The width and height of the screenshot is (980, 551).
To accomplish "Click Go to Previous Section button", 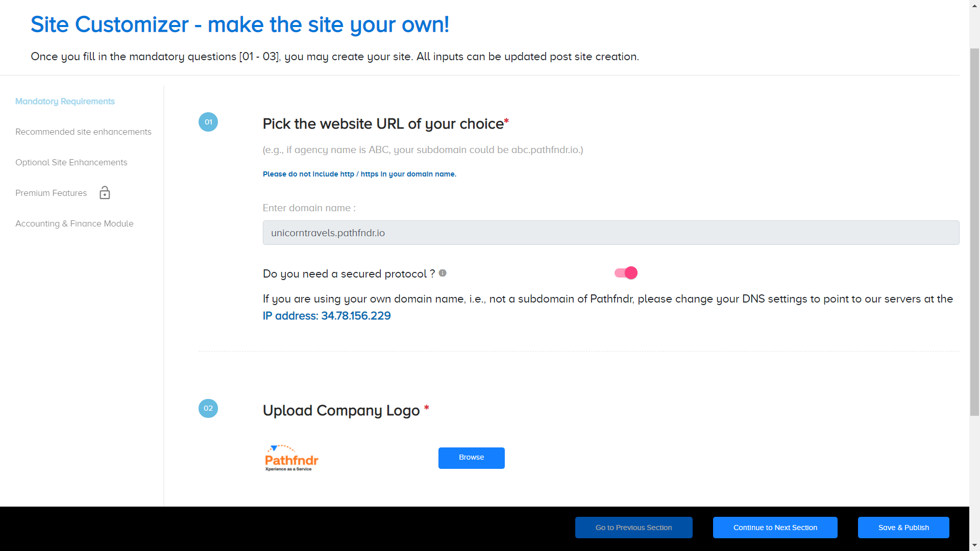I will click(633, 528).
